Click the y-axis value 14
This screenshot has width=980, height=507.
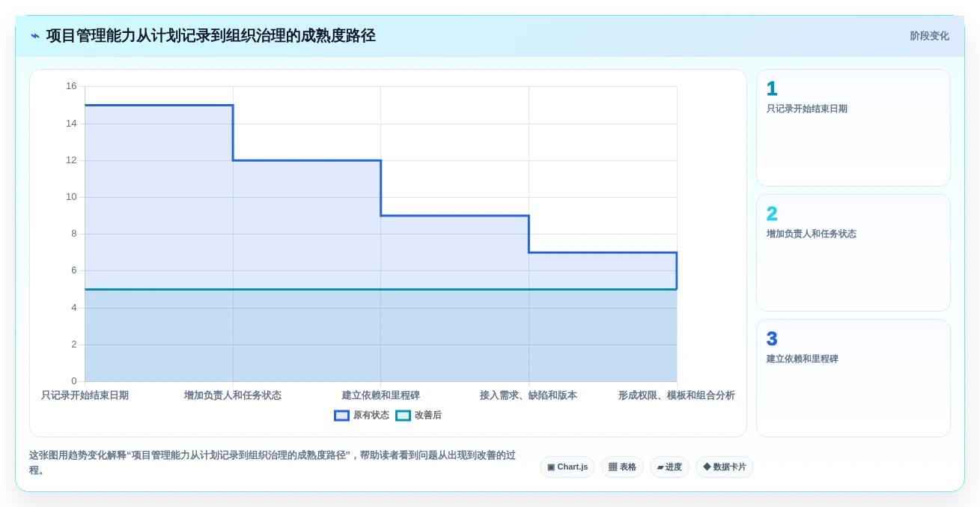pyautogui.click(x=71, y=124)
